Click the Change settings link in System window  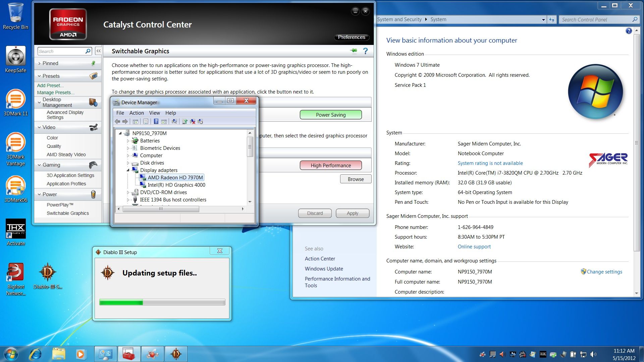pyautogui.click(x=604, y=272)
